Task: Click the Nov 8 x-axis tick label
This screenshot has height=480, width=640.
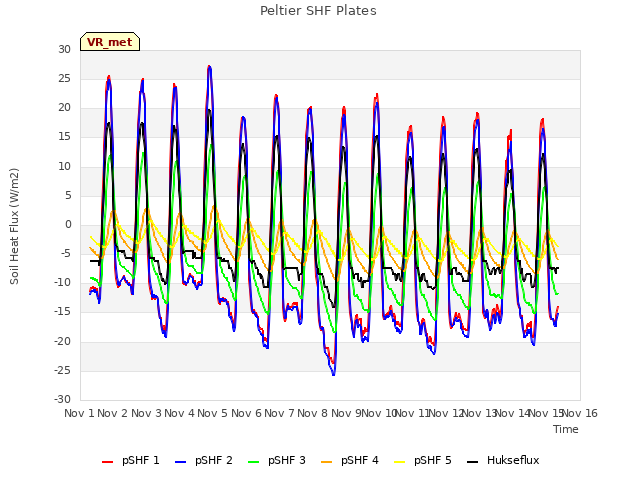Action: click(312, 413)
